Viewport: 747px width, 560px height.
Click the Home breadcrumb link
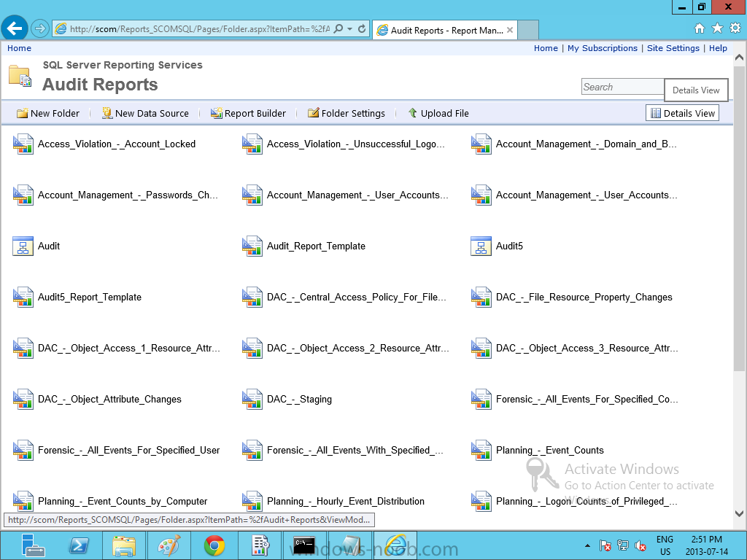[x=19, y=48]
